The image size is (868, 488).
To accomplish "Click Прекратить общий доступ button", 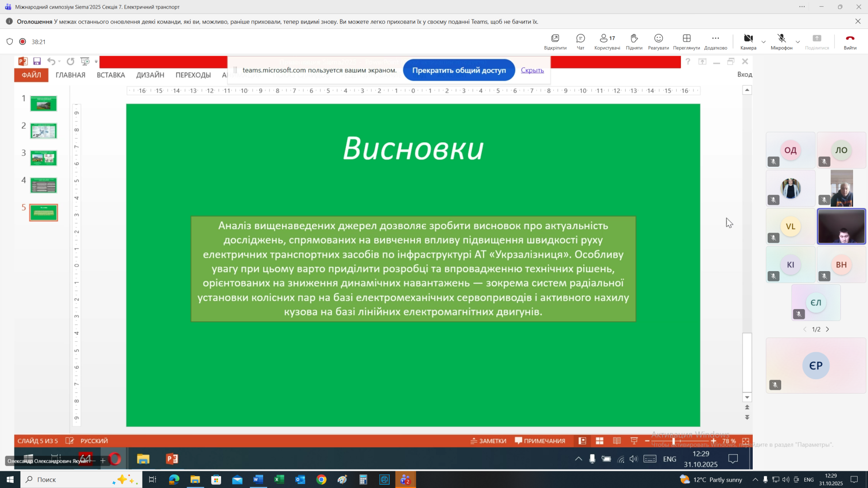I will click(x=458, y=70).
